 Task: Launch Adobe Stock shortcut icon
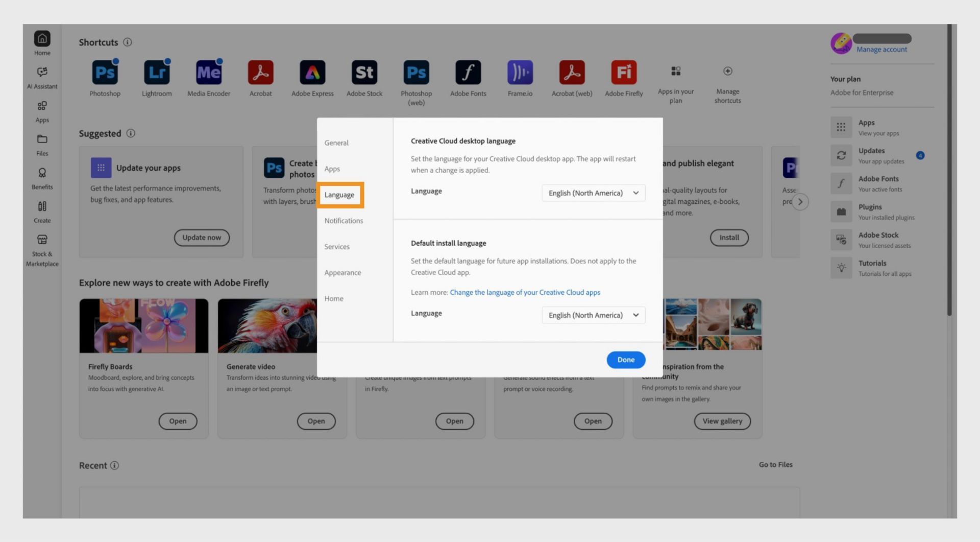[364, 73]
